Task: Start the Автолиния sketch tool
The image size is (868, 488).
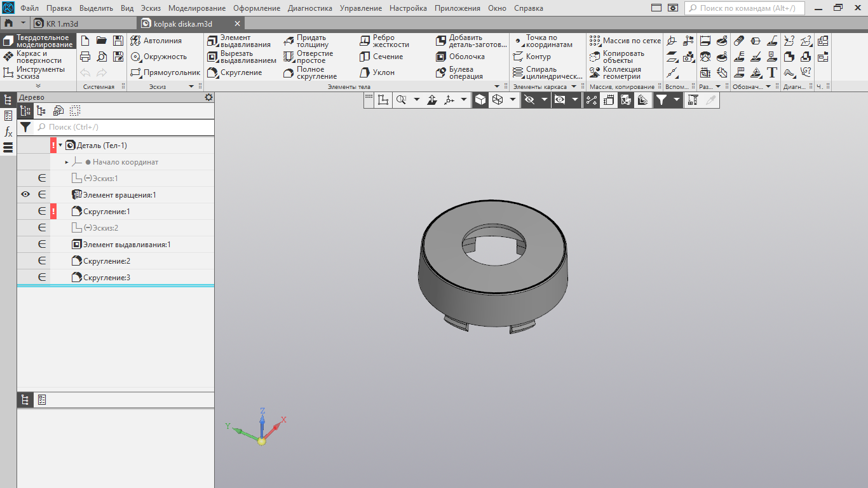Action: pyautogui.click(x=156, y=41)
